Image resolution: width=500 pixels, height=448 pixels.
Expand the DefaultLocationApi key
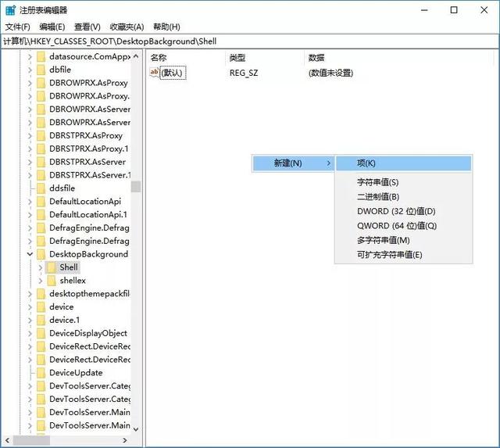[x=30, y=202]
